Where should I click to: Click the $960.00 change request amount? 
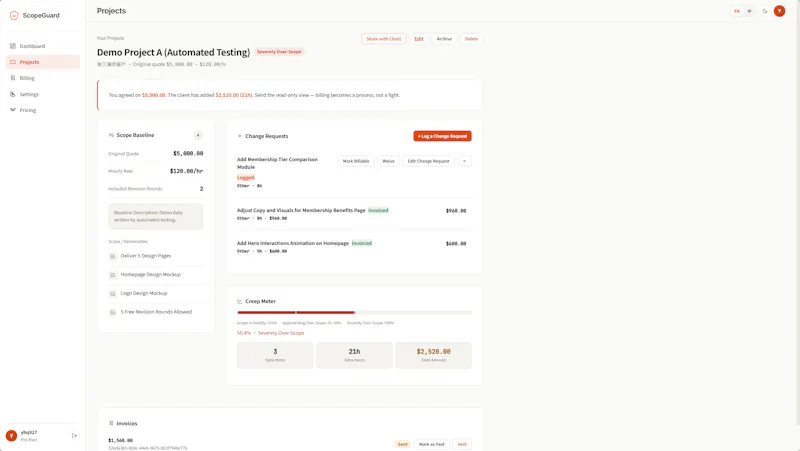pos(456,211)
